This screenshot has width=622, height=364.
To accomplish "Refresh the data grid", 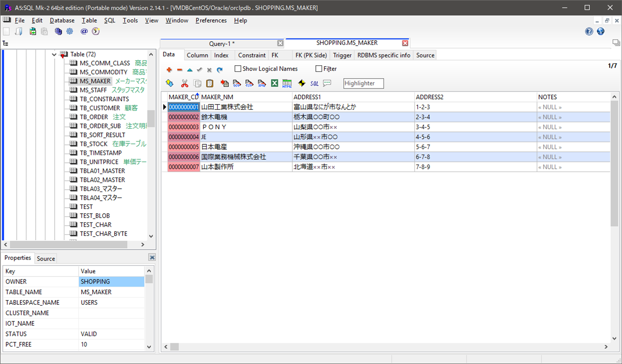I will (219, 69).
